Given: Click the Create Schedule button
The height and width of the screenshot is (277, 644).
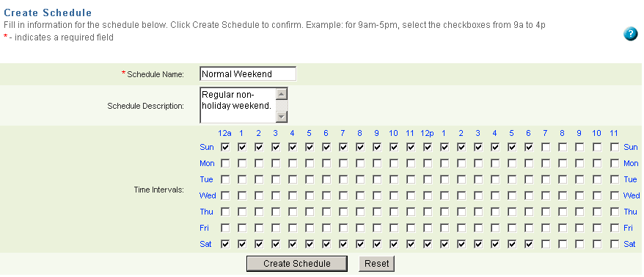Looking at the screenshot, I should point(297,264).
